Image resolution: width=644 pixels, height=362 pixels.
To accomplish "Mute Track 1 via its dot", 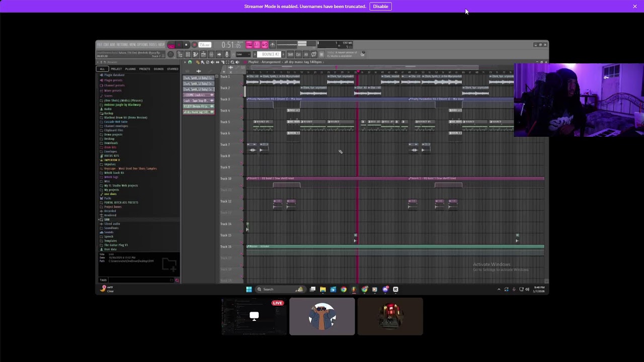I will [x=241, y=83].
